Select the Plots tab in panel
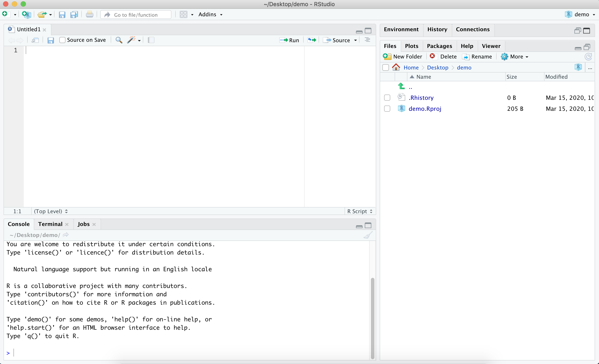Image resolution: width=599 pixels, height=364 pixels. click(411, 46)
